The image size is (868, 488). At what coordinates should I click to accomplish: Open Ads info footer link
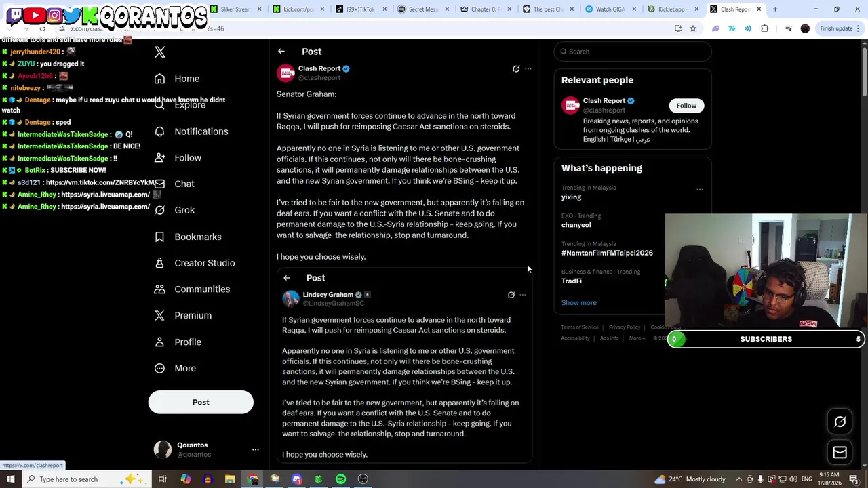pyautogui.click(x=609, y=338)
